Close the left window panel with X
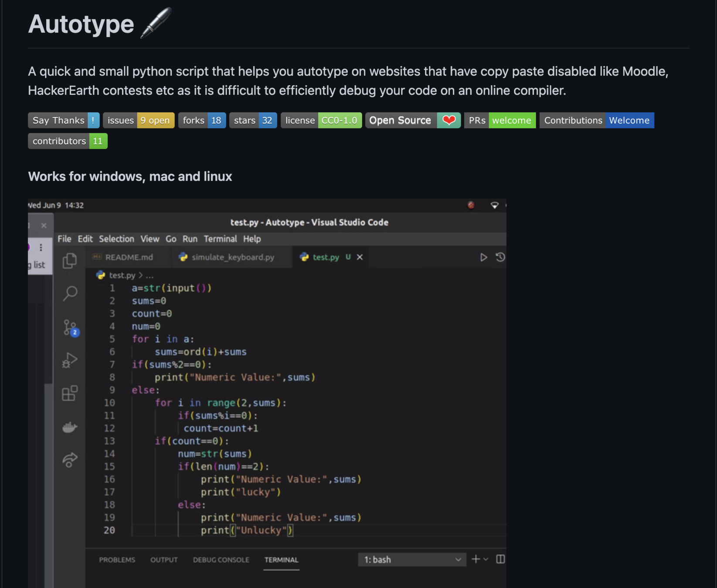This screenshot has width=717, height=588. tap(44, 225)
